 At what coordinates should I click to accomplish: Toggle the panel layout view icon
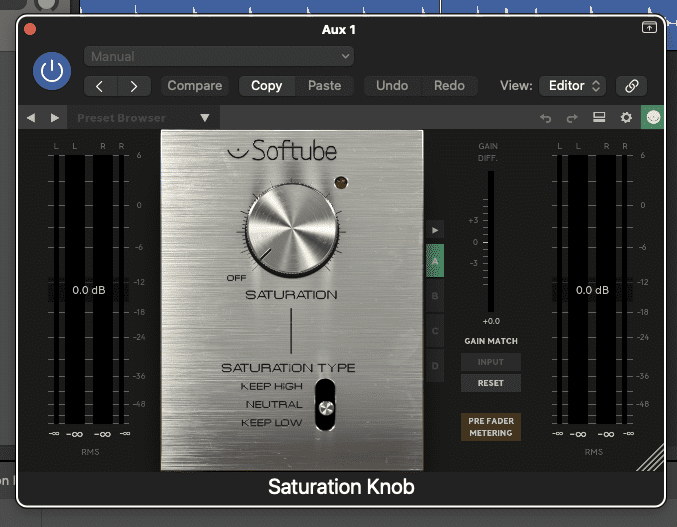coord(599,117)
